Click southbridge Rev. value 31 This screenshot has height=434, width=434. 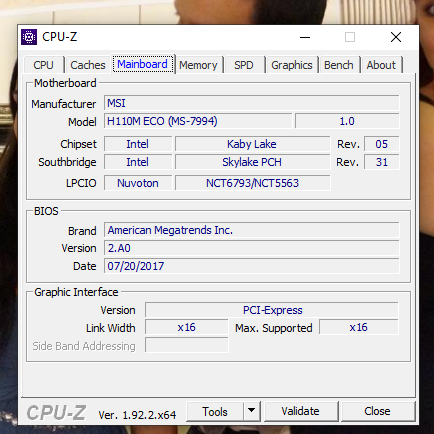(x=382, y=162)
